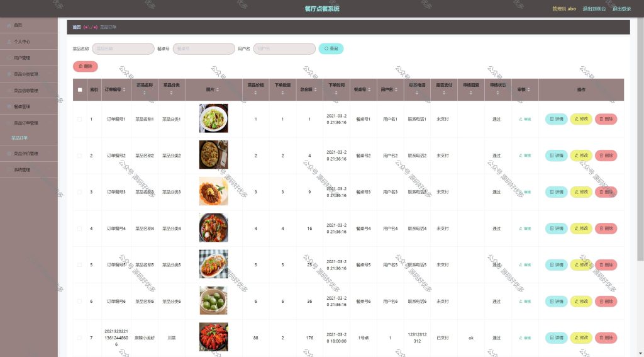Check the checkbox for row 1

(80, 119)
